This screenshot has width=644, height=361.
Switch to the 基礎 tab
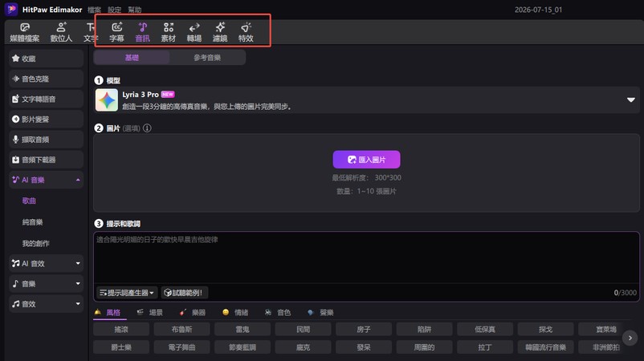point(132,58)
